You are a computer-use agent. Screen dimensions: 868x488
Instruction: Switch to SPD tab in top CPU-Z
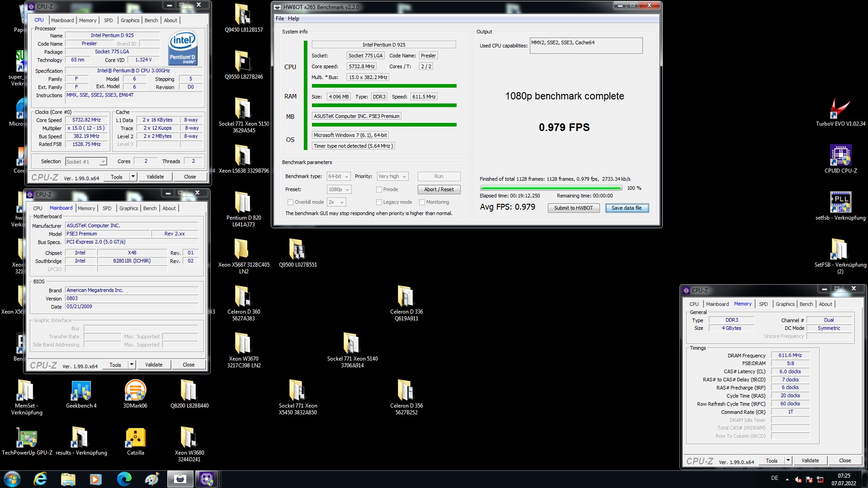coord(108,20)
